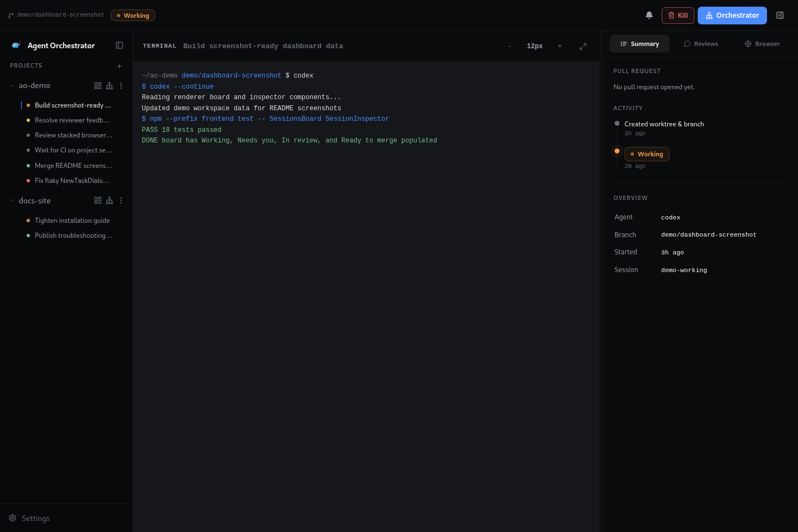Open ao-demo board grid view
The image size is (798, 532).
(x=98, y=86)
